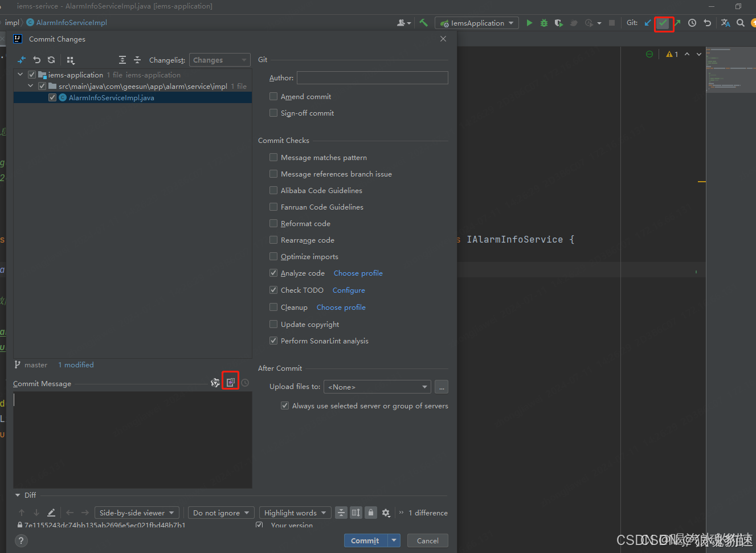Click the Build project hammer icon

click(423, 23)
